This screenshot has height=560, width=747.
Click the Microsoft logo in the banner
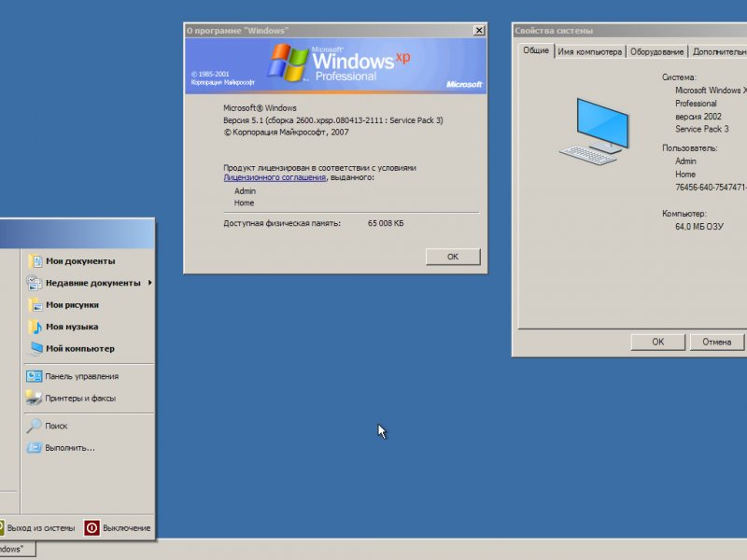[x=464, y=84]
